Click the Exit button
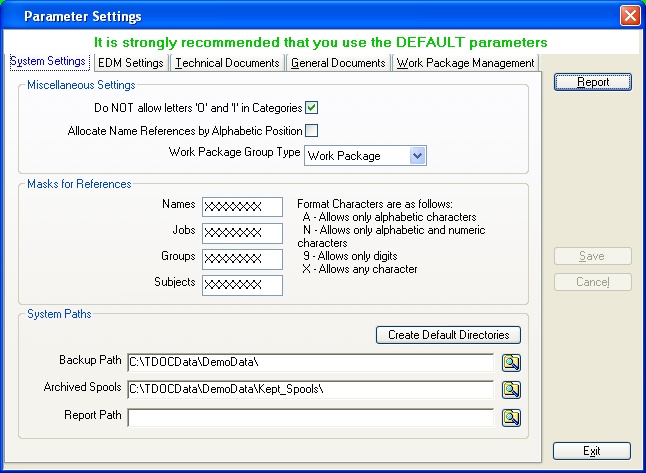The height and width of the screenshot is (473, 646). tap(592, 451)
